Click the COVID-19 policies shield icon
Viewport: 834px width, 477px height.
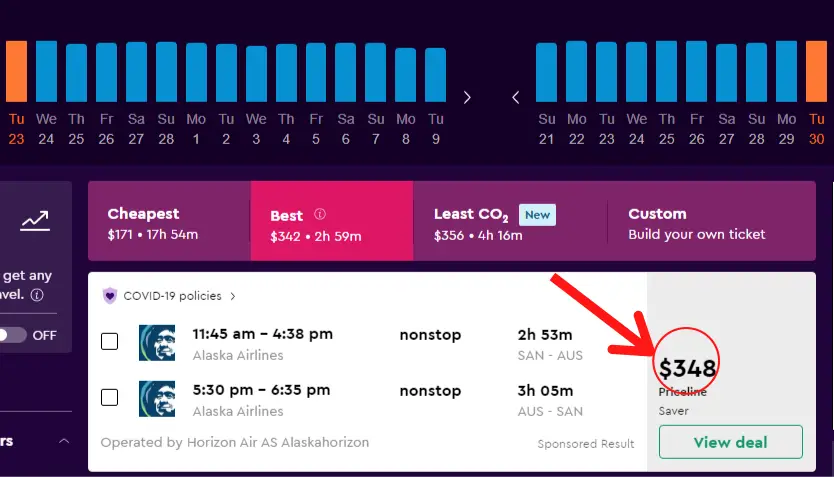pyautogui.click(x=110, y=296)
